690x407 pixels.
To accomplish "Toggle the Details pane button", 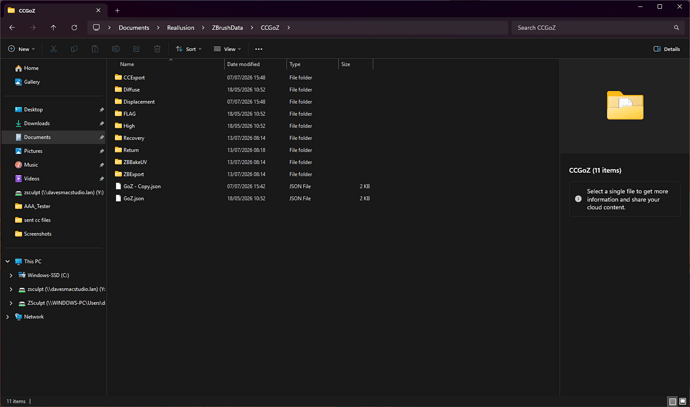I will (667, 49).
